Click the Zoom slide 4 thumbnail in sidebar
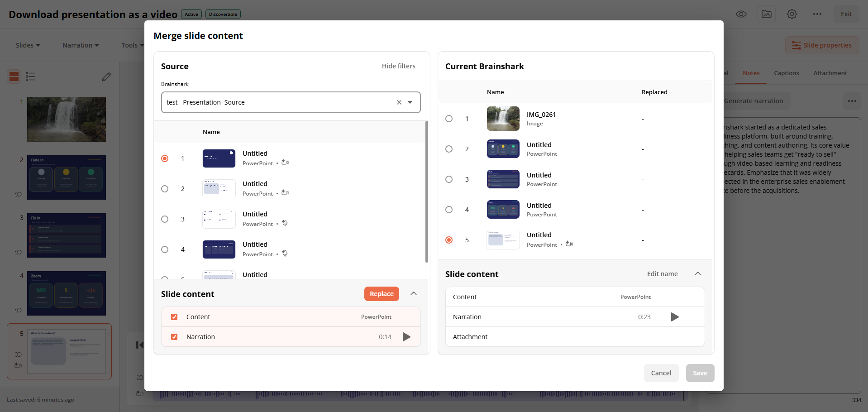This screenshot has width=868, height=412. pos(67,293)
